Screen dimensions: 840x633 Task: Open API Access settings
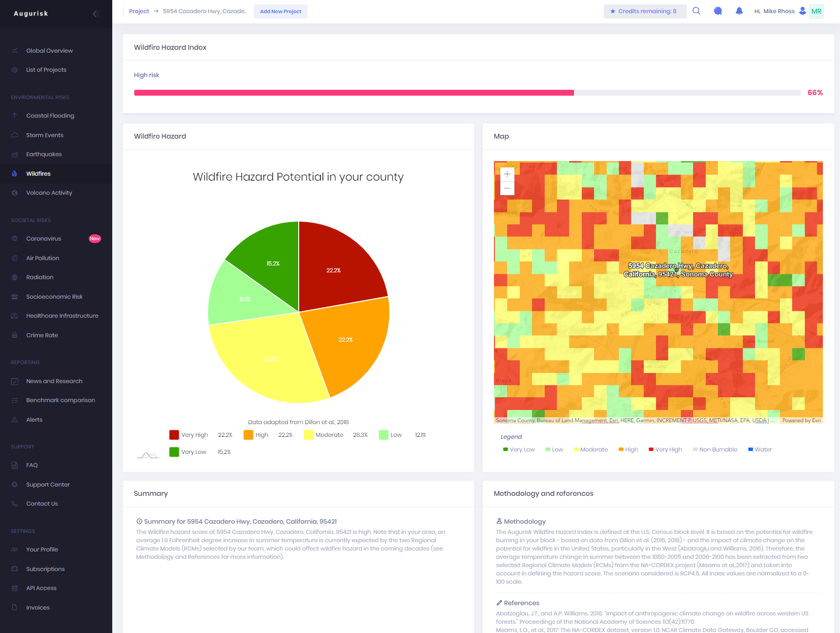(x=41, y=588)
